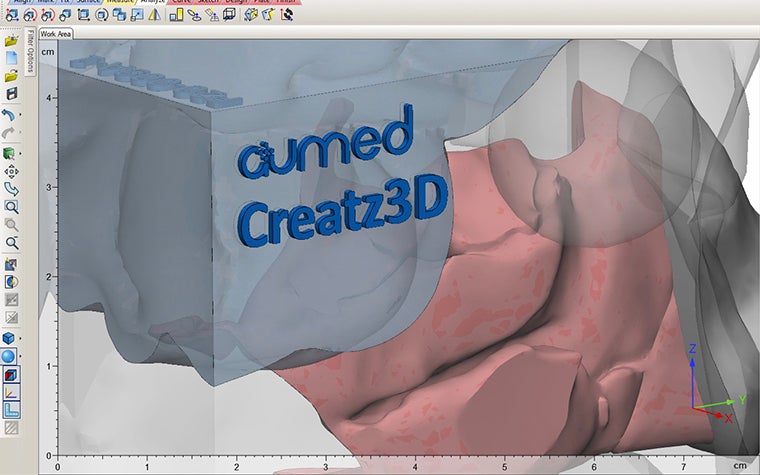Click the Open folder icon at top of sidebar

[11, 41]
